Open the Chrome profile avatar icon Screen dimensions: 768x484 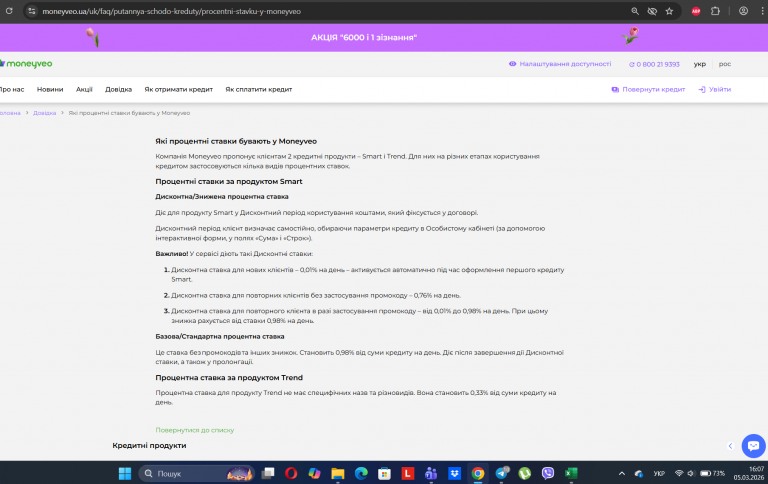[743, 11]
